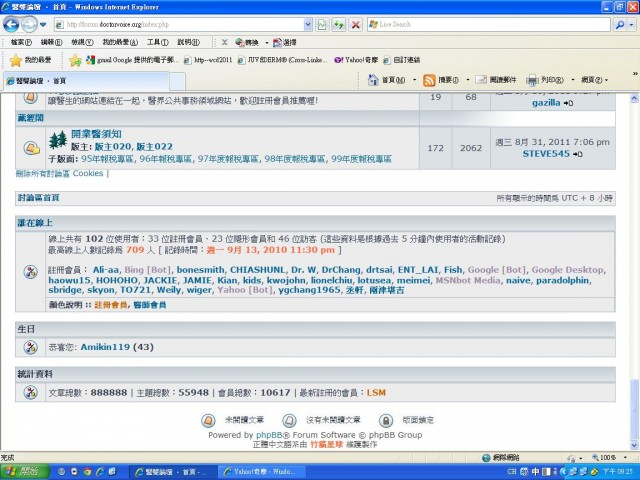Switch to Yahoo!奇摩 taskbar window

[x=261, y=472]
